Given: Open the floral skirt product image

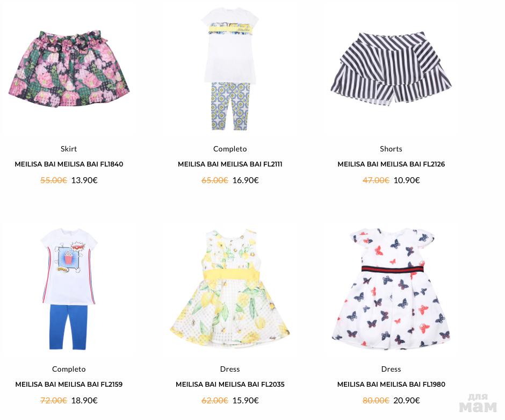Looking at the screenshot, I should (69, 69).
